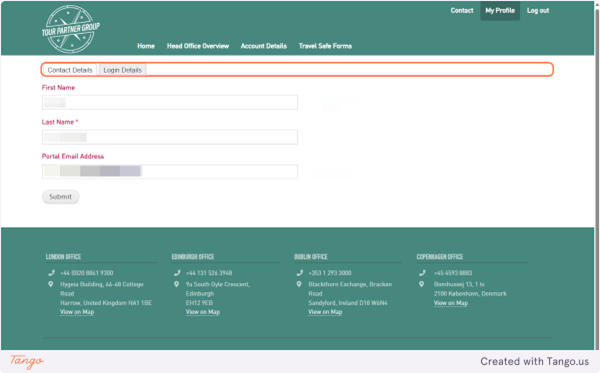Image resolution: width=600 pixels, height=373 pixels.
Task: View London office on map
Action: click(x=77, y=312)
